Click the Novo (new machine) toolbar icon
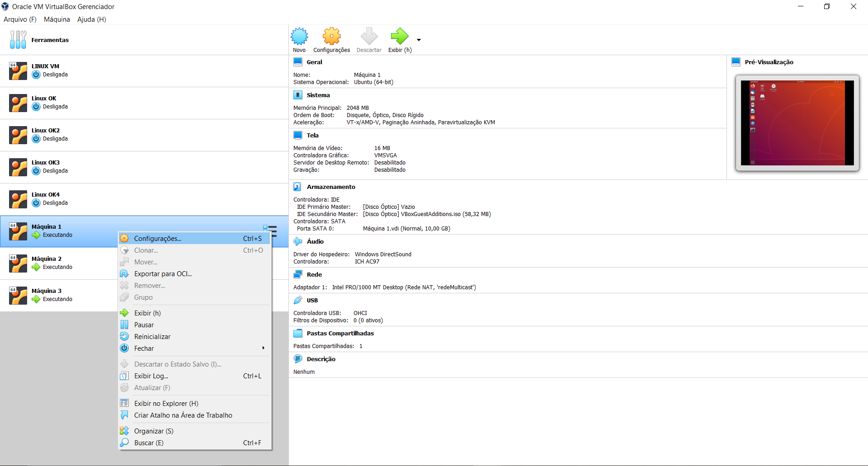This screenshot has height=466, width=868. point(299,36)
